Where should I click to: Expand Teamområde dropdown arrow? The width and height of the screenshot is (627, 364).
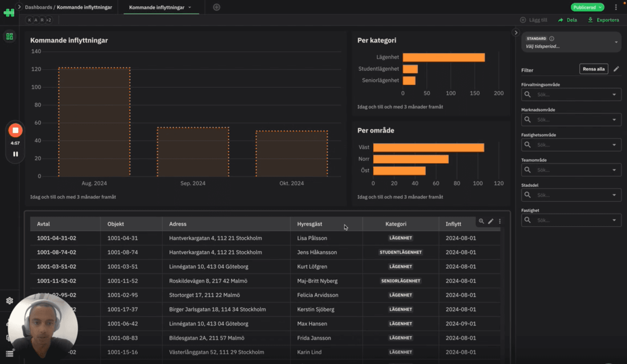[x=614, y=170]
